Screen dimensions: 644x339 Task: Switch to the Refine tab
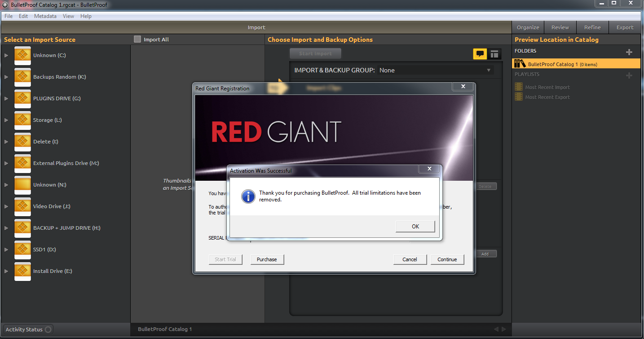coord(592,27)
